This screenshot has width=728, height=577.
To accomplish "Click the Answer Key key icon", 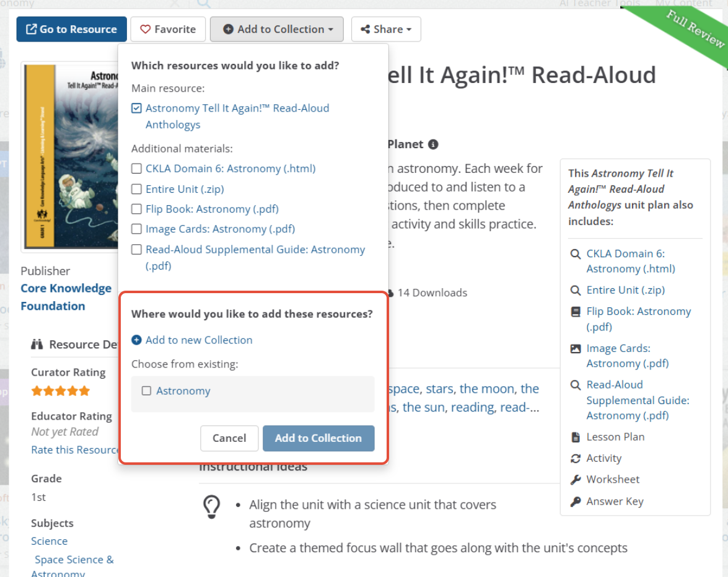I will coord(575,502).
